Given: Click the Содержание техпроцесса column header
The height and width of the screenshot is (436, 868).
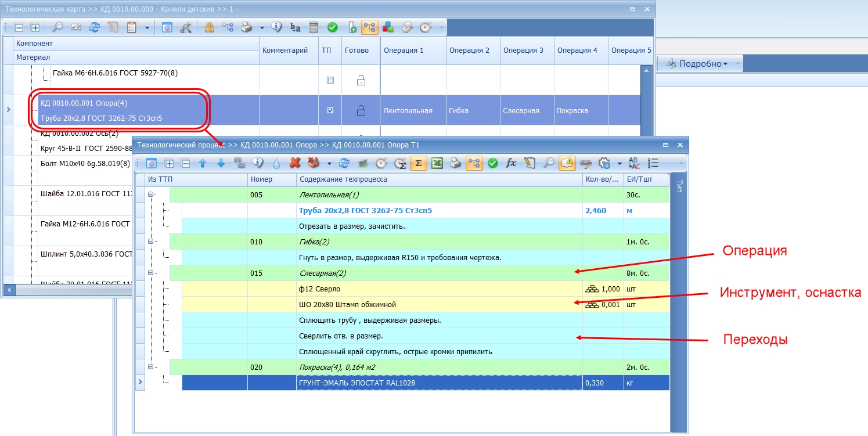Looking at the screenshot, I should [x=440, y=179].
